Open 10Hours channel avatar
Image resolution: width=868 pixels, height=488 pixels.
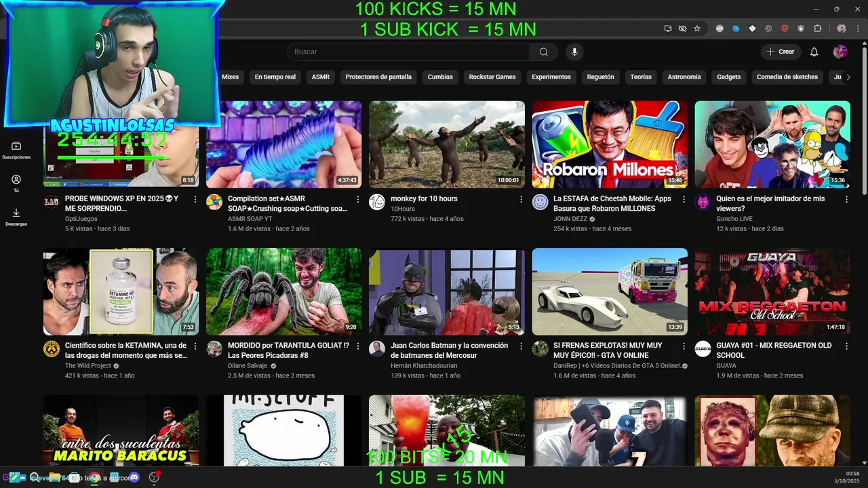(x=377, y=202)
